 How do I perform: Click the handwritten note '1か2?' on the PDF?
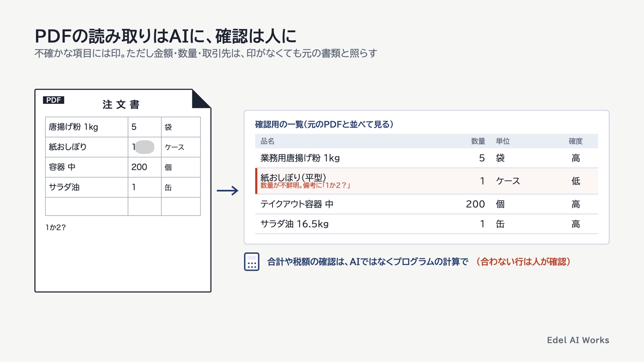point(56,228)
